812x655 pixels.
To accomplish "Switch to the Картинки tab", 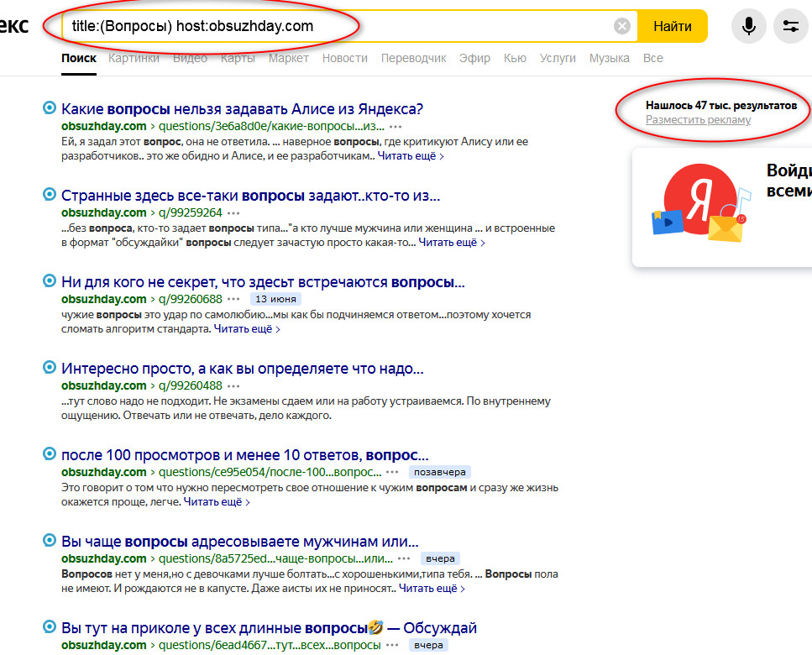I will click(x=134, y=58).
